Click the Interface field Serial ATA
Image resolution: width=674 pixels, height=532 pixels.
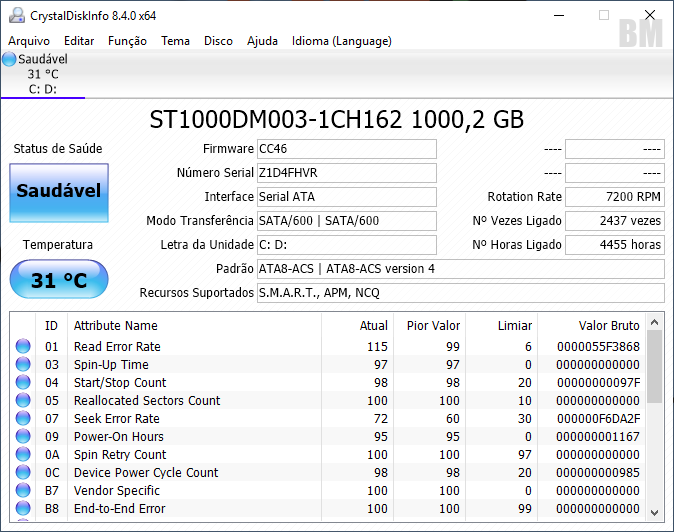[x=347, y=197]
